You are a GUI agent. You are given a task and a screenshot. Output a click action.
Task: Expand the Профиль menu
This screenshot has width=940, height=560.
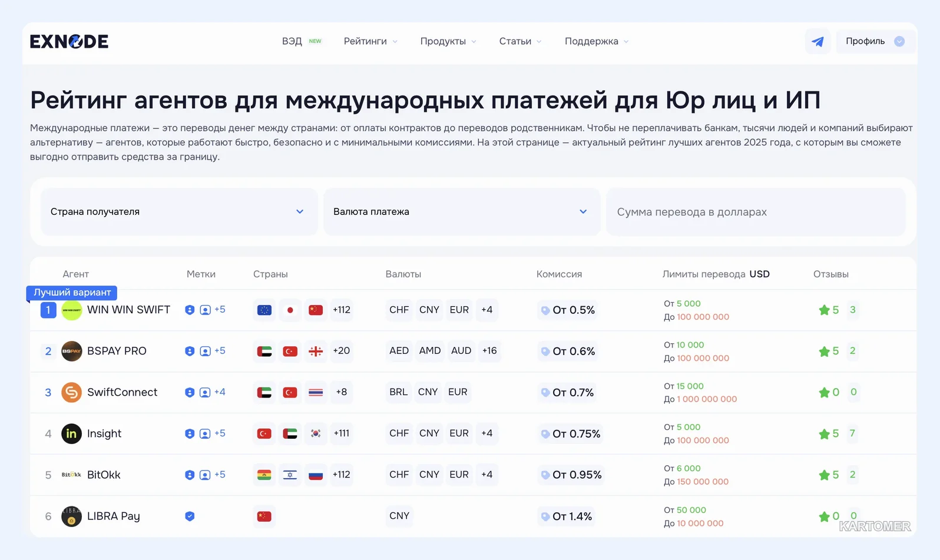coord(875,41)
